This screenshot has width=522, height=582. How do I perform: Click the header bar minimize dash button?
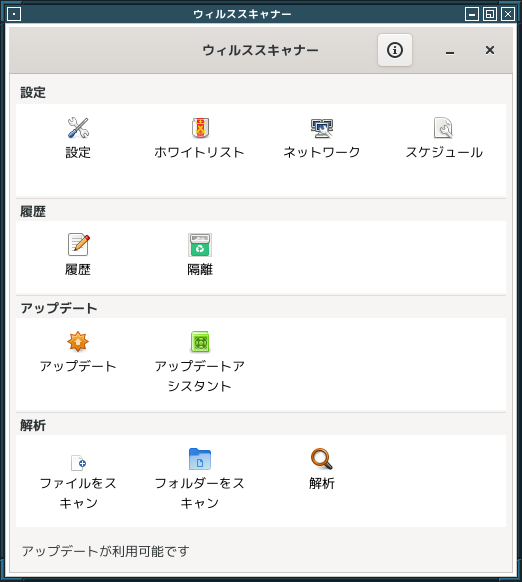click(x=450, y=51)
